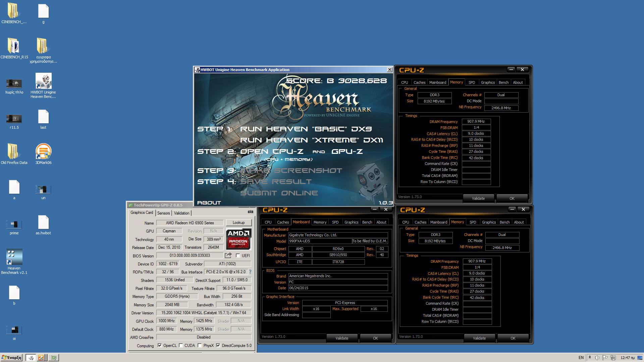This screenshot has width=644, height=362.
Task: Click the GPU-Z BIOS share/export icon
Action: pos(228,255)
